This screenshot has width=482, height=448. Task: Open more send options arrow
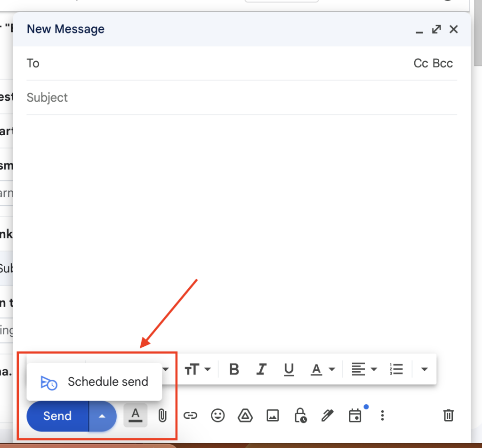[x=102, y=416]
